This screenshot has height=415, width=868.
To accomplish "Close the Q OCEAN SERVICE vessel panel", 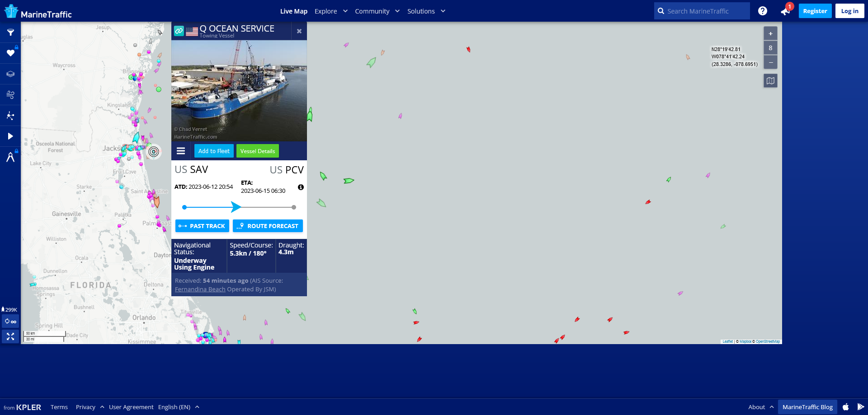I will click(299, 31).
